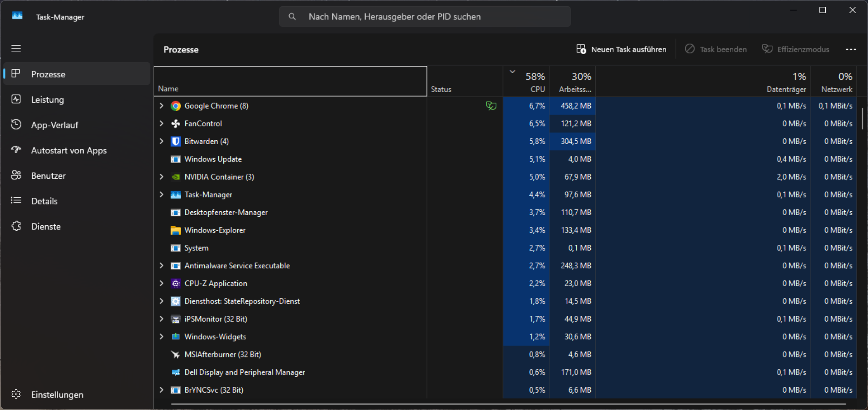Click the search box for name or PID
The height and width of the screenshot is (410, 868).
click(425, 16)
